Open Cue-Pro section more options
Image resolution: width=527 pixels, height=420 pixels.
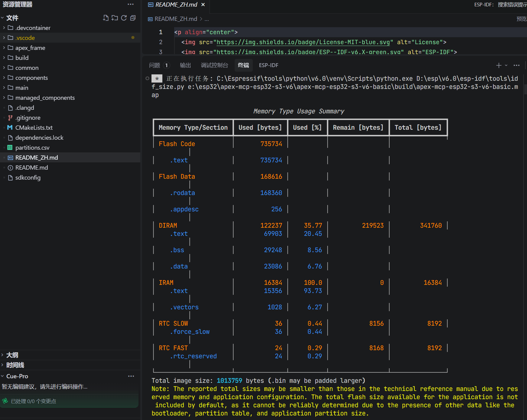click(x=131, y=376)
